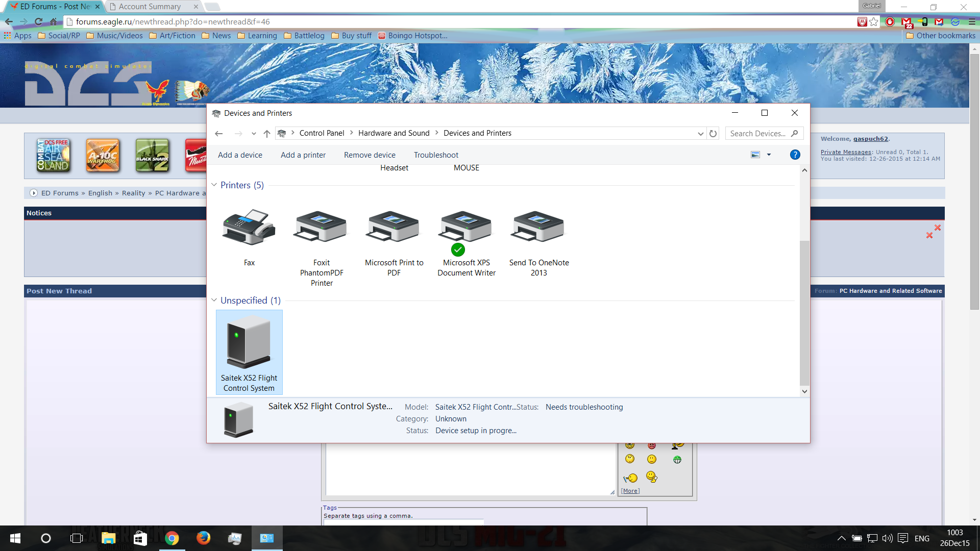Open the address bar history dropdown

coord(700,134)
